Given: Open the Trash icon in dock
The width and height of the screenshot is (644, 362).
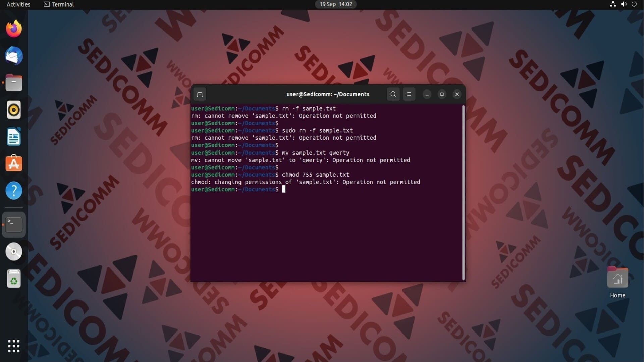Looking at the screenshot, I should coord(14,279).
